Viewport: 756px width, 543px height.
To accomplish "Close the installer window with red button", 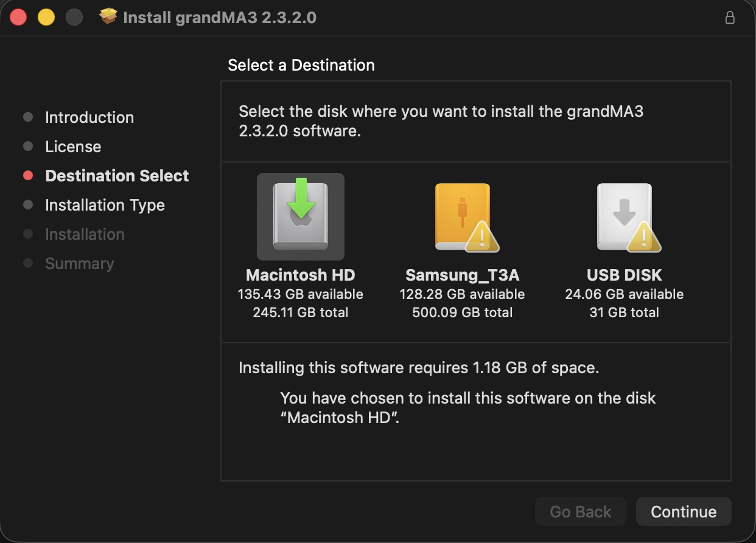I will [18, 17].
